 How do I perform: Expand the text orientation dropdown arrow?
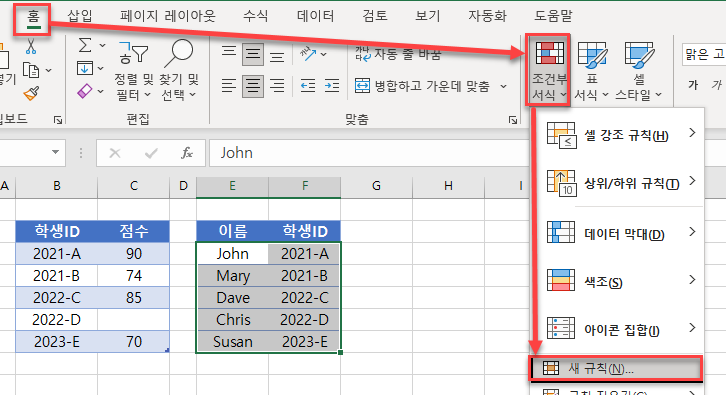point(324,55)
